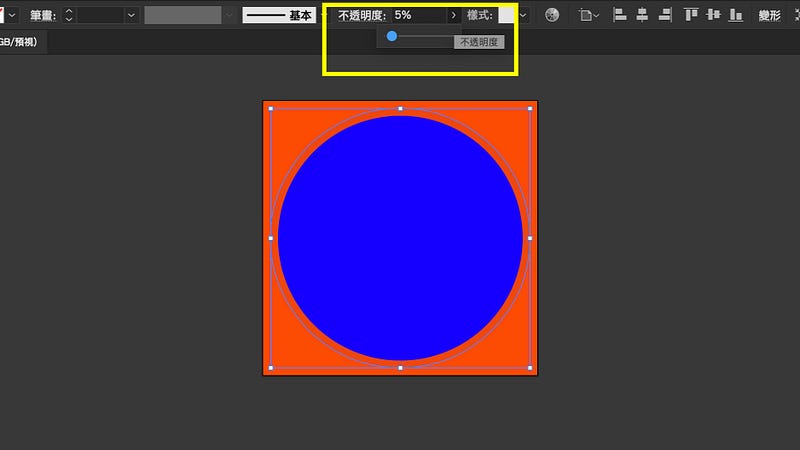Open the 基本 brush definition selector
Image resolution: width=800 pixels, height=450 pixels.
click(x=279, y=15)
